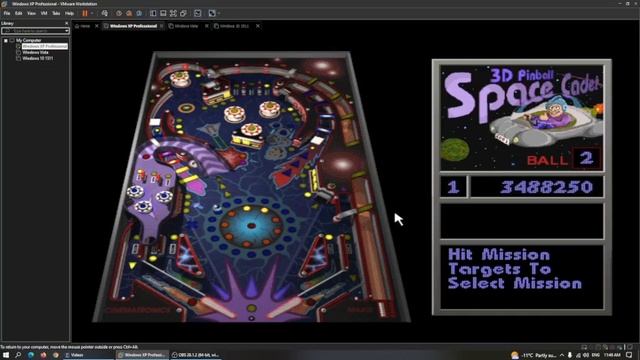Viewport: 640px width, 360px height.
Task: Click the Hit Mission Targets message
Action: click(514, 269)
